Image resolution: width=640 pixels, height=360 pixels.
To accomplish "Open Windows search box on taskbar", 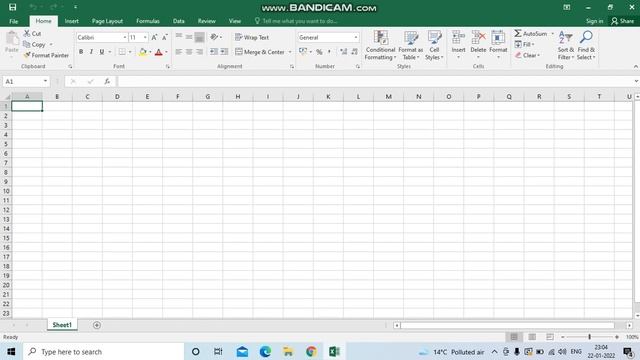I will 103,352.
